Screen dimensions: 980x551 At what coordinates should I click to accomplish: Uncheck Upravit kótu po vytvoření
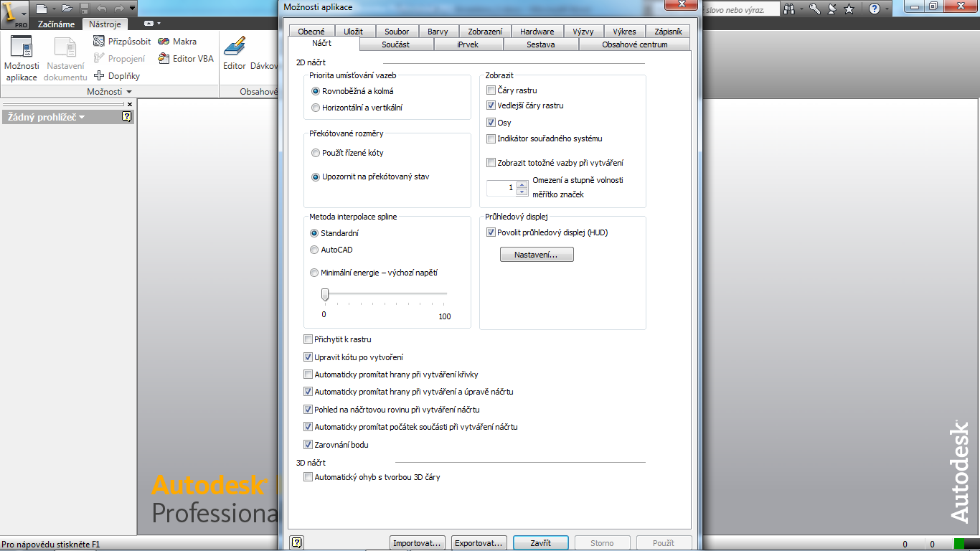coord(308,357)
